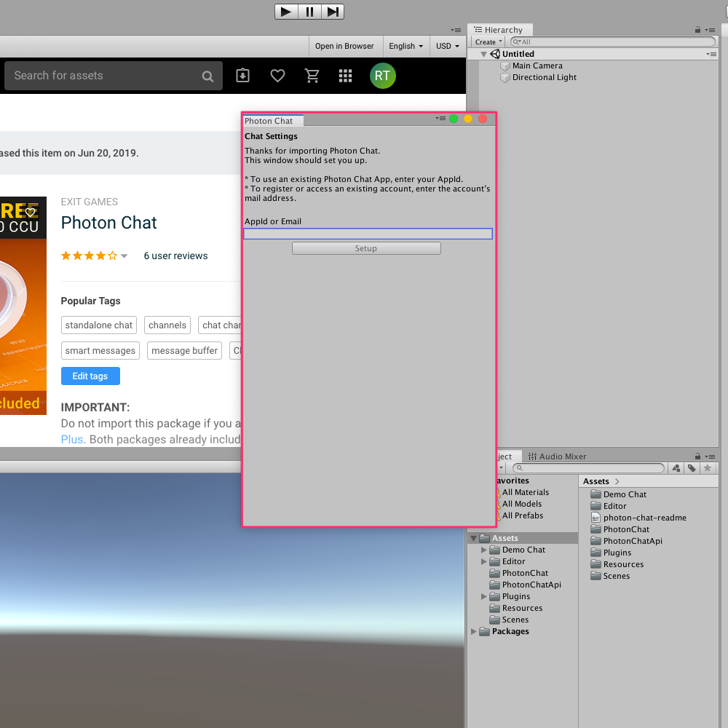Select All Prefabs favorite
Screen dimensions: 728x728
point(521,515)
